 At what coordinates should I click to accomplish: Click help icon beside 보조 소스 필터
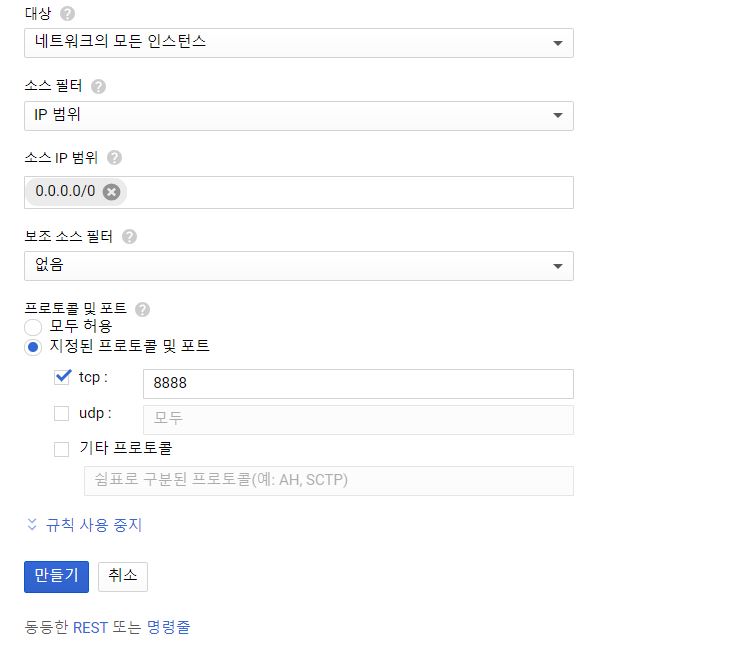(x=129, y=237)
